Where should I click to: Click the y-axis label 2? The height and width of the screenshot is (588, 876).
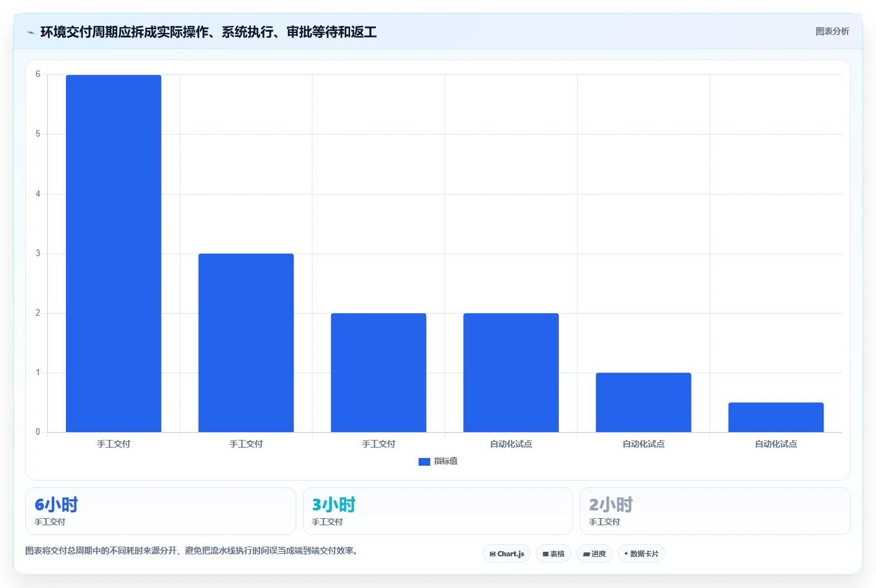(x=38, y=313)
